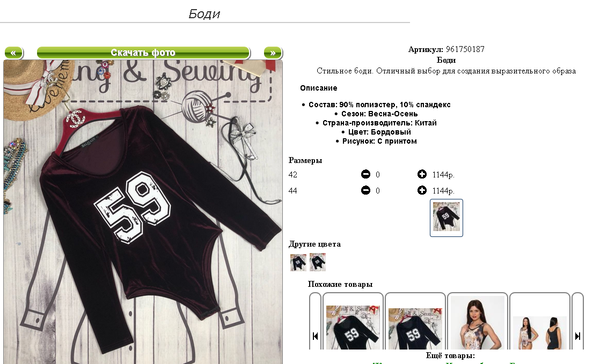Increase quantity for size 42

coord(422,174)
